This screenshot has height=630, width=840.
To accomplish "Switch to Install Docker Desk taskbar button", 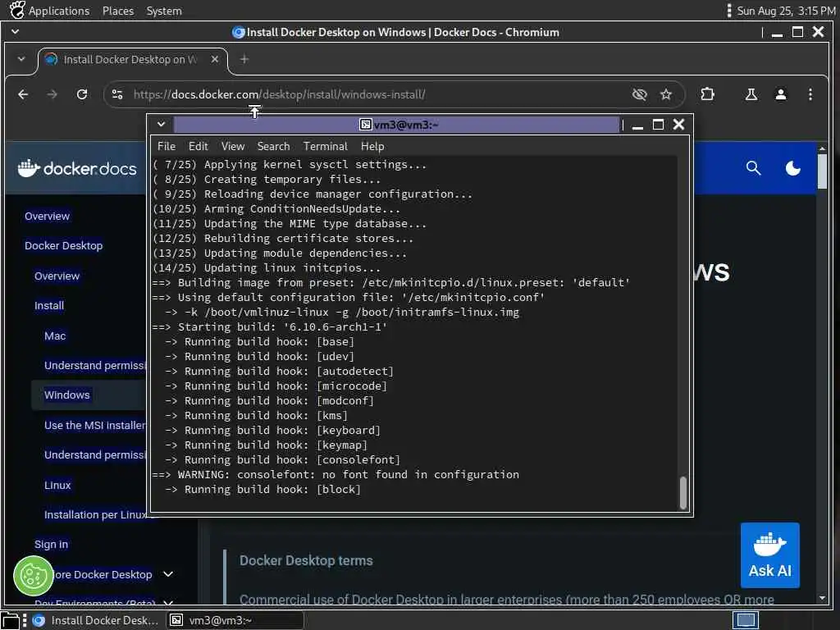I will pyautogui.click(x=97, y=620).
